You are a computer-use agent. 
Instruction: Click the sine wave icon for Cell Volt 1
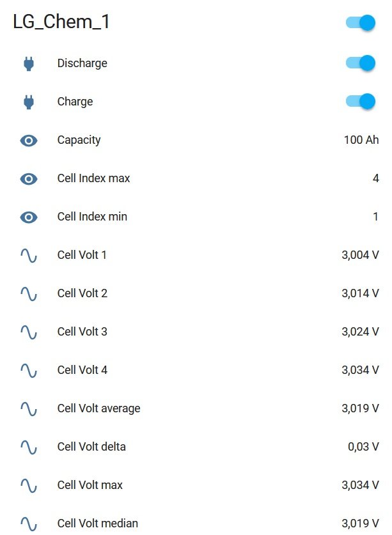tap(29, 255)
